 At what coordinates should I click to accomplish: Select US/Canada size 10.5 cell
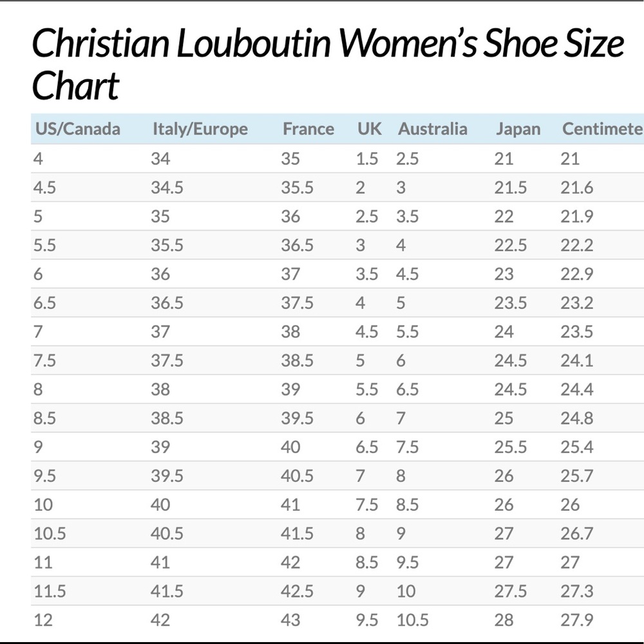point(50,533)
